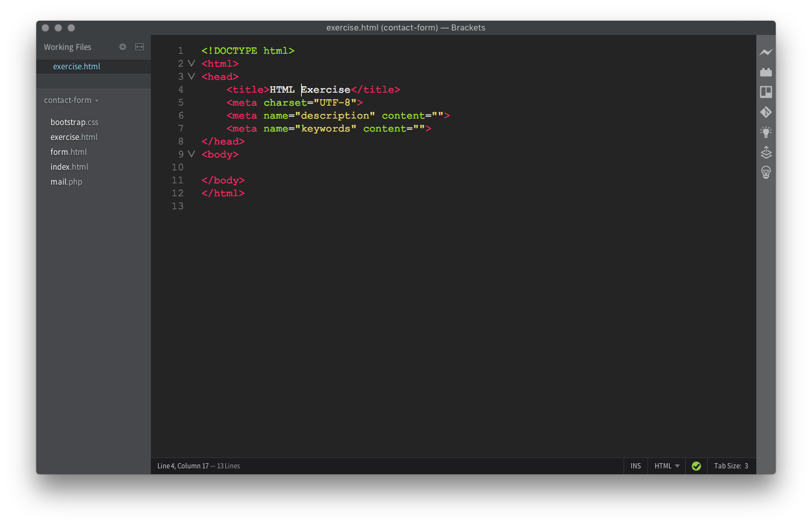This screenshot has width=812, height=526.
Task: Collapse the html tag fold arrow
Action: point(191,63)
